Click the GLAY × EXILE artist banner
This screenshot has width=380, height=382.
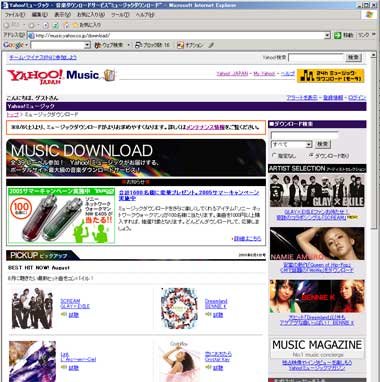click(x=317, y=191)
